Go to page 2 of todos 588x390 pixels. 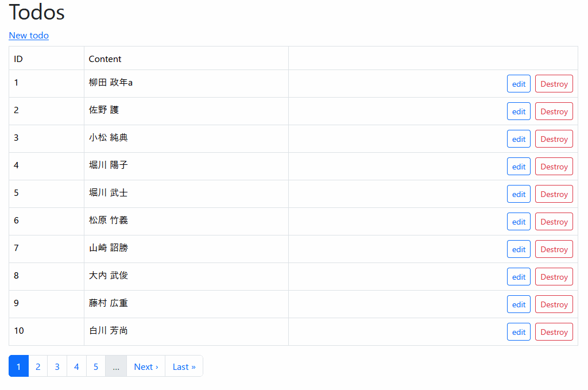pos(38,366)
